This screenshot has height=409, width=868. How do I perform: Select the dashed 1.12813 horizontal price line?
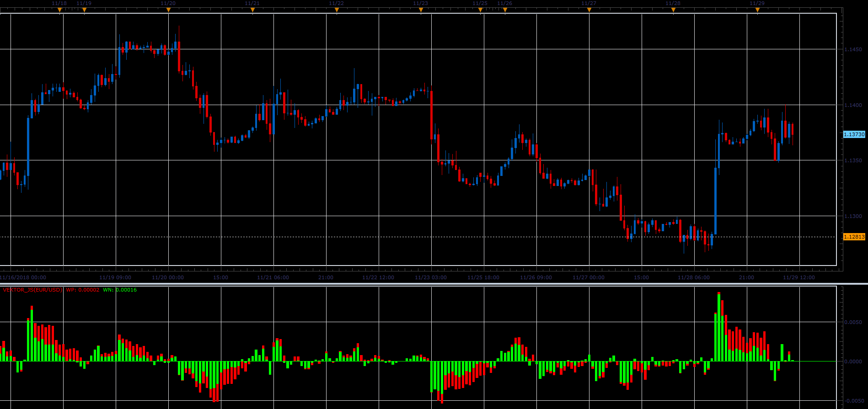(x=418, y=237)
